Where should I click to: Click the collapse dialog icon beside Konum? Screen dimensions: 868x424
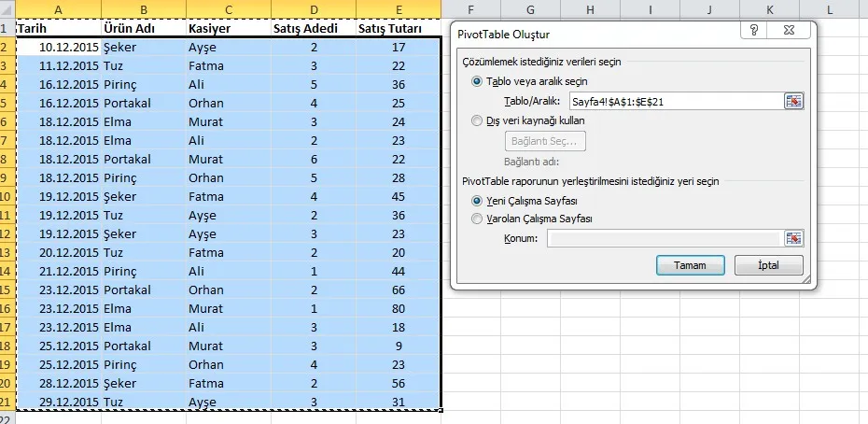(x=793, y=239)
